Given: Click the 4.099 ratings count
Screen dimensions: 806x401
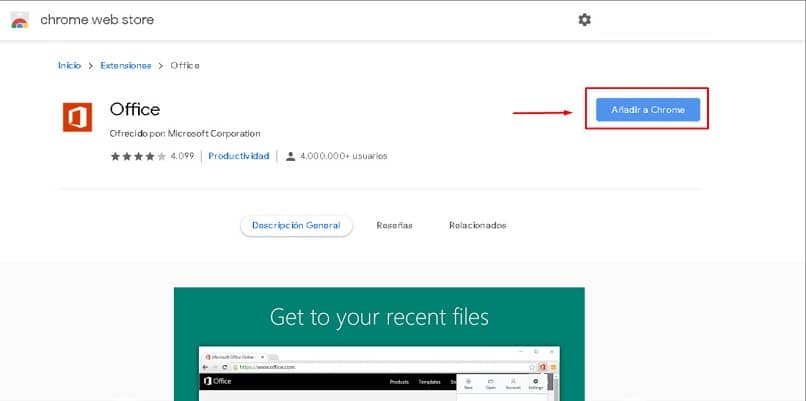Looking at the screenshot, I should click(x=182, y=156).
